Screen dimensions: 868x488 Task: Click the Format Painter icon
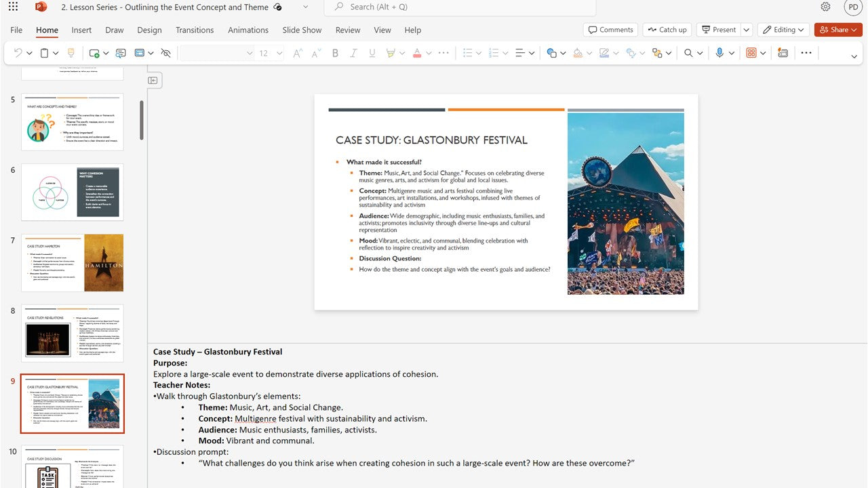(71, 53)
